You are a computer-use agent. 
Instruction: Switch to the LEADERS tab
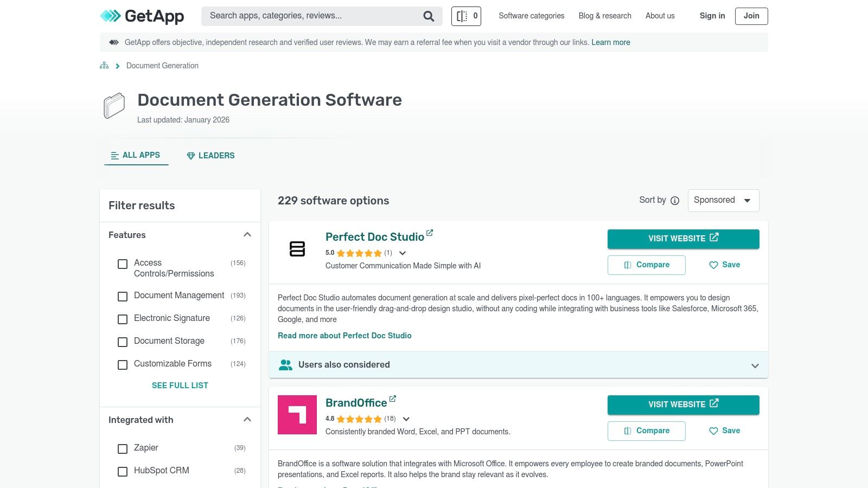point(210,156)
